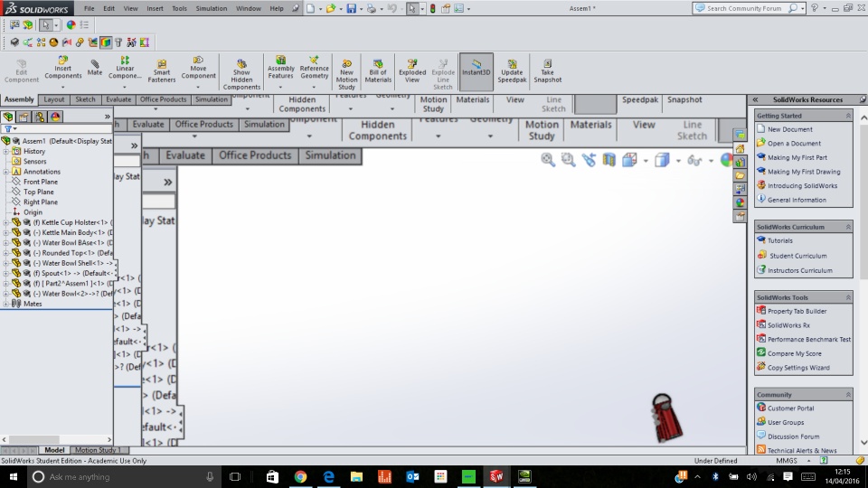Click the New Document link
Screen dimensions: 868x488
tap(790, 129)
